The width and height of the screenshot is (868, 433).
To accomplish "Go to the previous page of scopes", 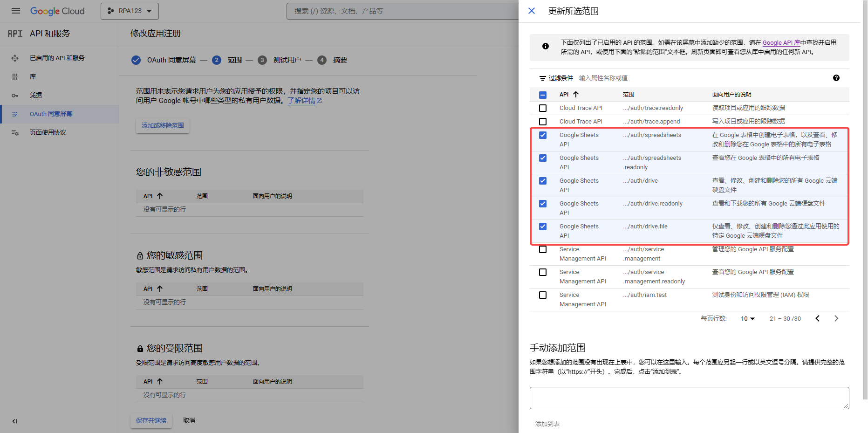I will tap(818, 318).
